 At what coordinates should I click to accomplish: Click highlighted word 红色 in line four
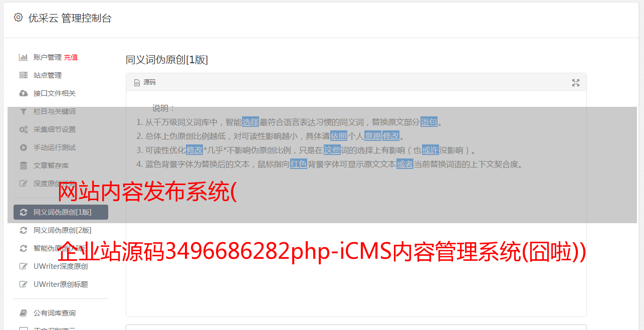(299, 164)
